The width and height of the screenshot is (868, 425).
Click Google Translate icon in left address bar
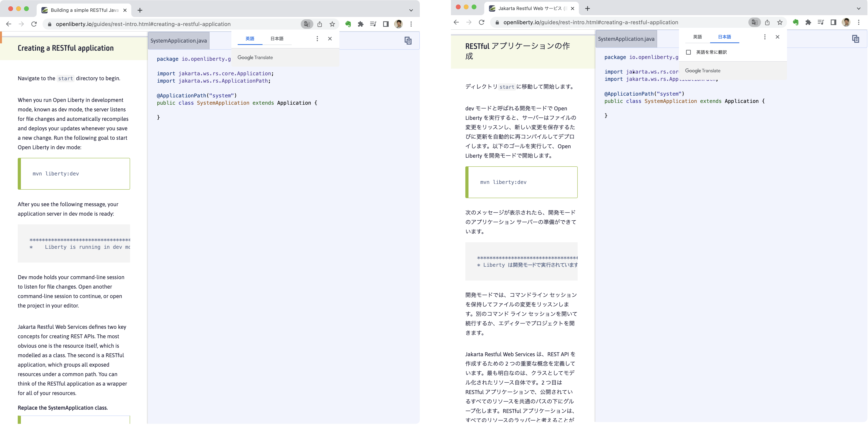307,24
